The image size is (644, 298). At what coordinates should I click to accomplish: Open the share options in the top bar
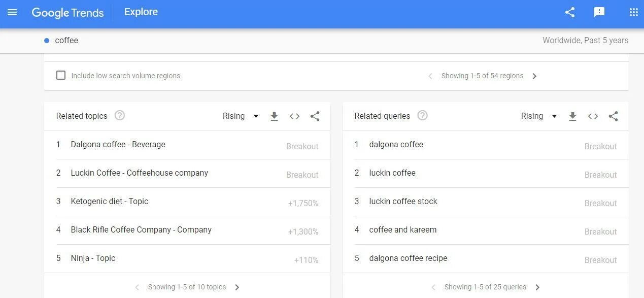point(569,12)
